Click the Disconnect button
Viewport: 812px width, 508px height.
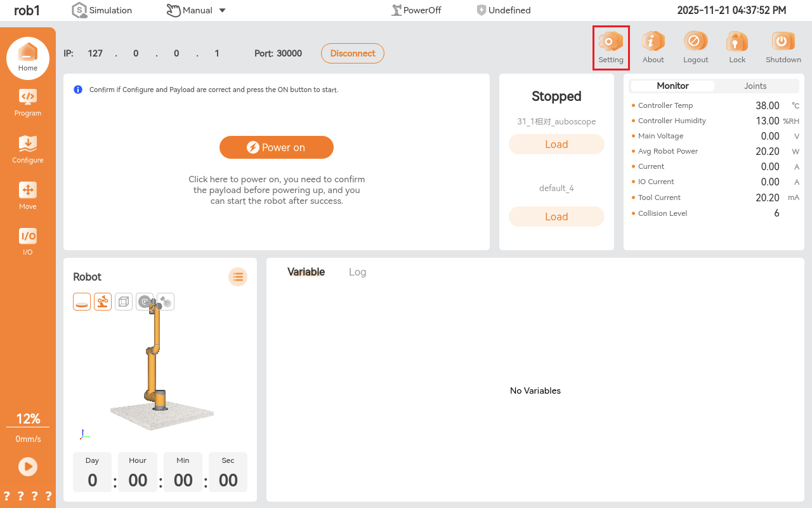[x=353, y=53]
